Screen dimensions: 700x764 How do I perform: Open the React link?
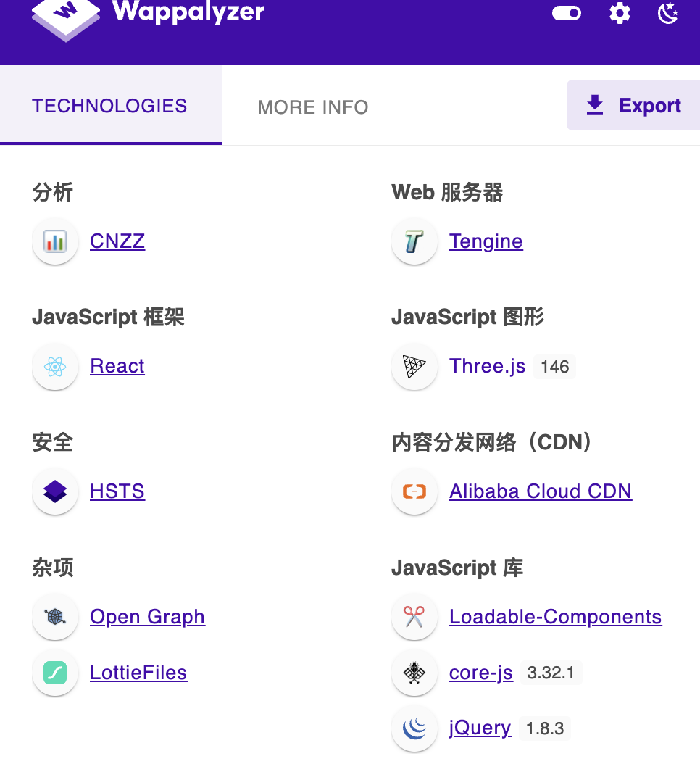pyautogui.click(x=117, y=366)
